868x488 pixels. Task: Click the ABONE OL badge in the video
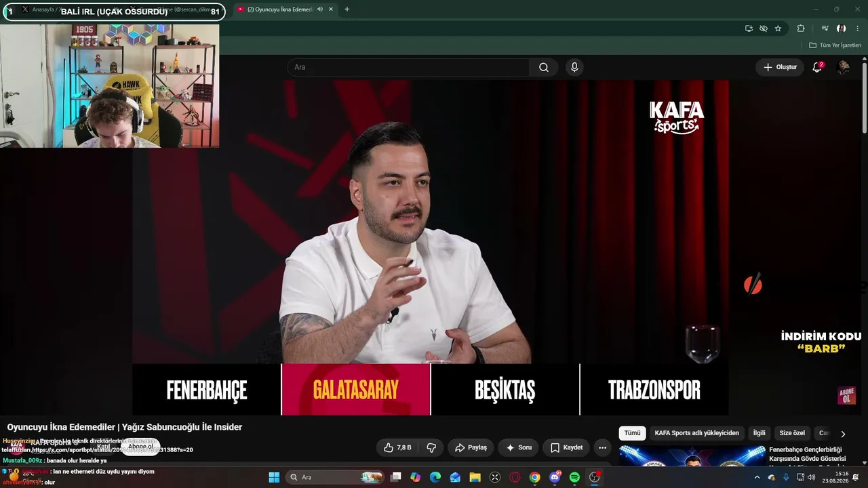point(846,396)
